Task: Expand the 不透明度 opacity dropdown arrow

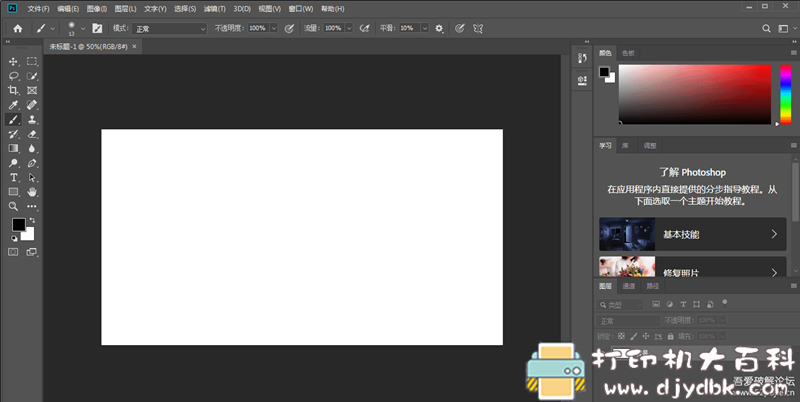Action: [x=274, y=29]
